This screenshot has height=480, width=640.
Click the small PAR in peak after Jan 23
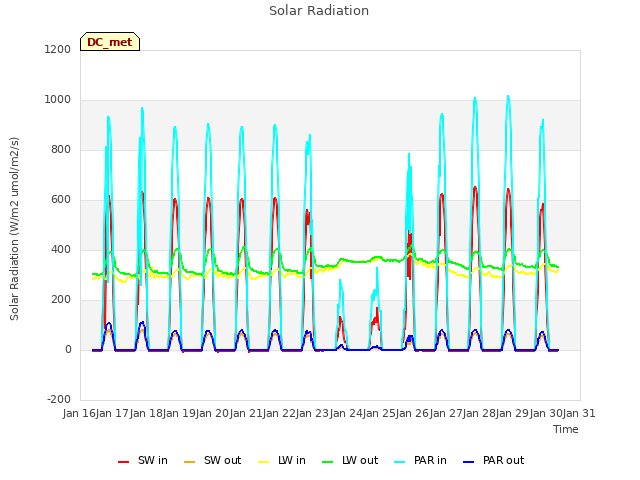point(340,280)
